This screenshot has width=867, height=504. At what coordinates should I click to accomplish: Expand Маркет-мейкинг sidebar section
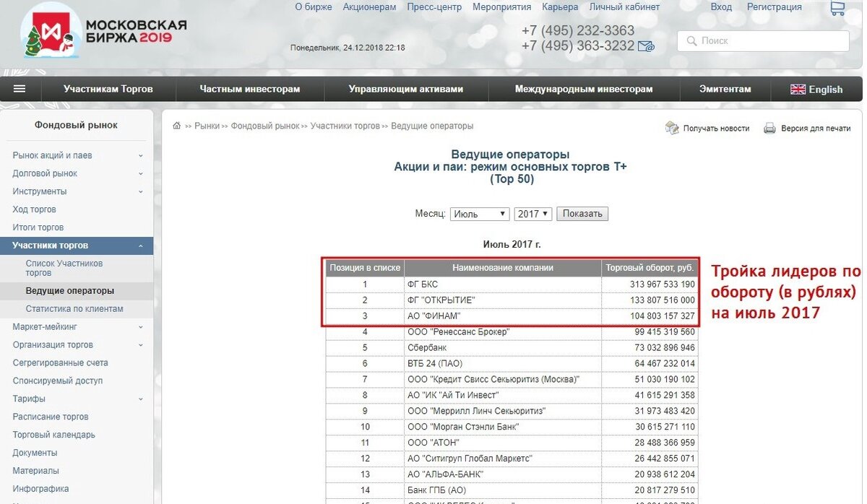(x=141, y=327)
